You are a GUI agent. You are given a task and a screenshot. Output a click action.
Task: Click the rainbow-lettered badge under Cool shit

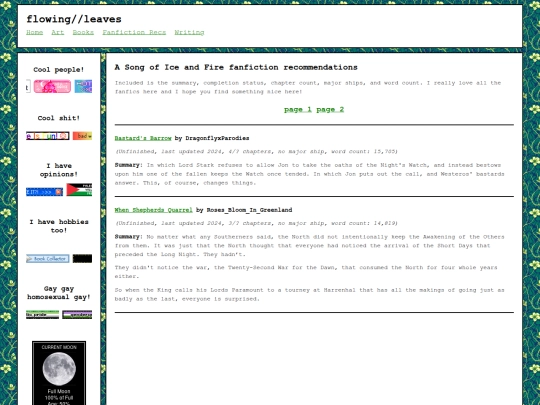[x=48, y=136]
